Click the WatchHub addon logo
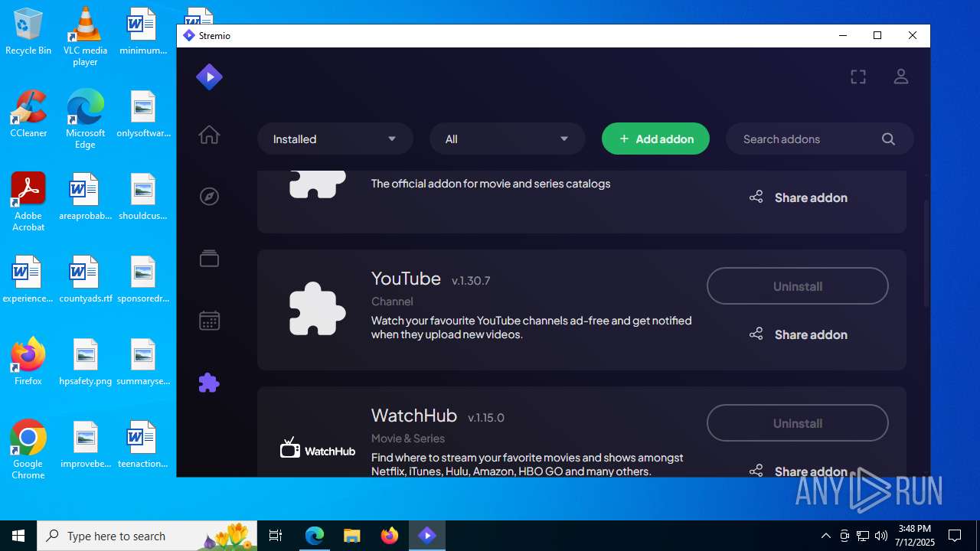 (x=317, y=448)
